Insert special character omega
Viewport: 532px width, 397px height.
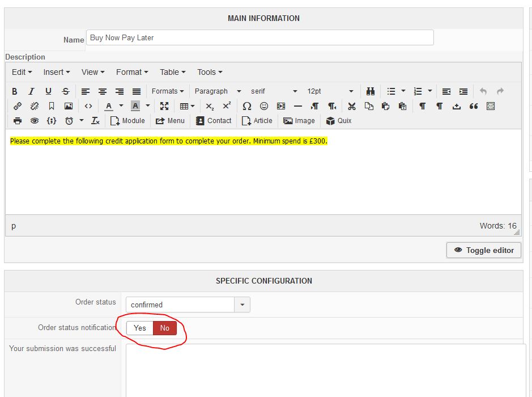pyautogui.click(x=247, y=106)
